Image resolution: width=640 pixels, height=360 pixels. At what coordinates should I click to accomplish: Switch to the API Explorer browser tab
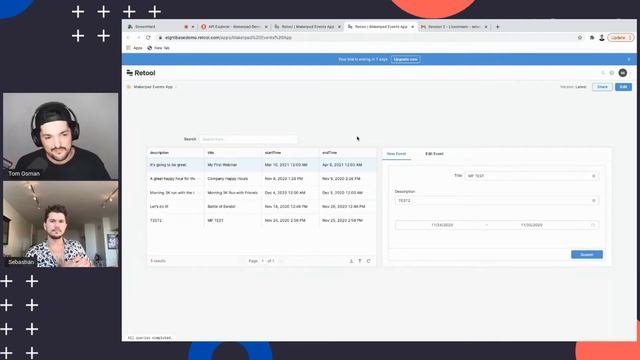tap(234, 27)
